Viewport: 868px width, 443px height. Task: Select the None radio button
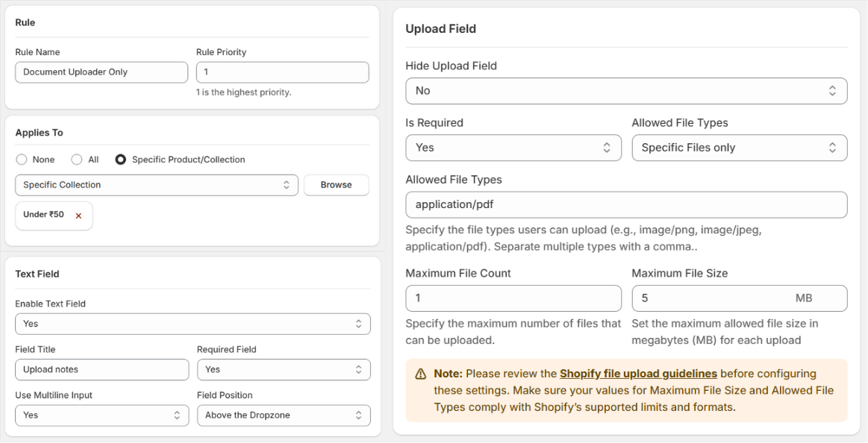click(22, 160)
